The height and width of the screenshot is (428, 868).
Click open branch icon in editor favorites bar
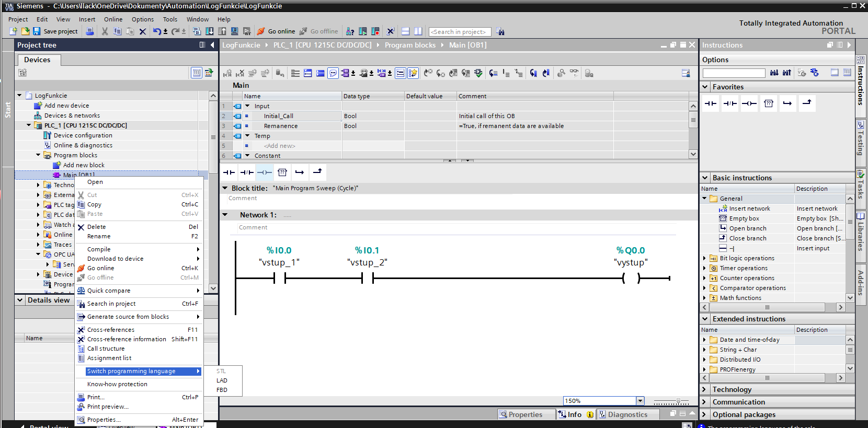pos(300,172)
